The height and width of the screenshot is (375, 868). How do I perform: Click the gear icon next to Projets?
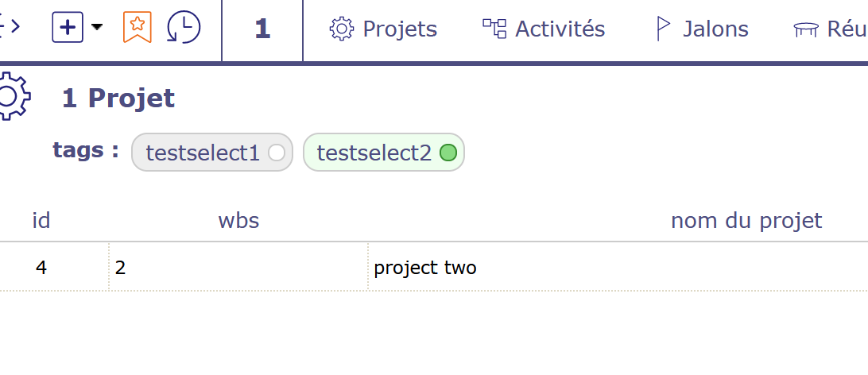tap(341, 29)
